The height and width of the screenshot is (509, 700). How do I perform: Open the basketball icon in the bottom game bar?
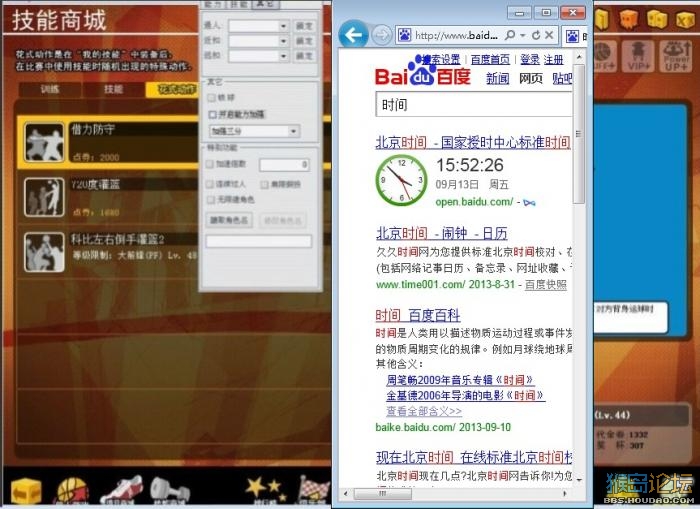(x=72, y=491)
